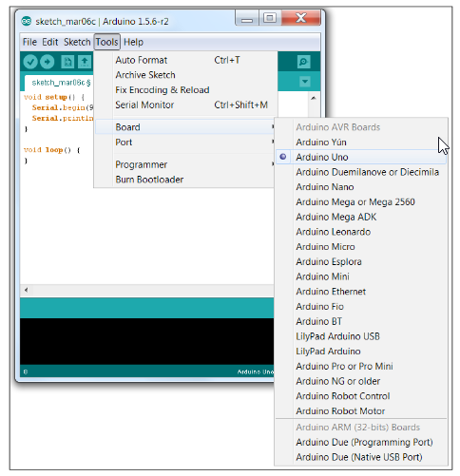Open the Help menu
The width and height of the screenshot is (460, 476).
tap(133, 42)
